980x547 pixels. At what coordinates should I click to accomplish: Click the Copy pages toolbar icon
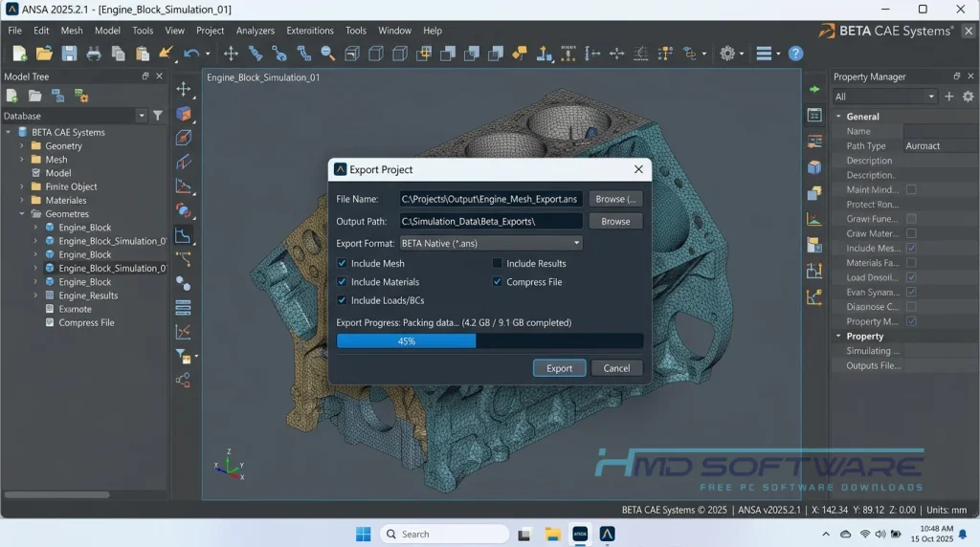click(118, 54)
